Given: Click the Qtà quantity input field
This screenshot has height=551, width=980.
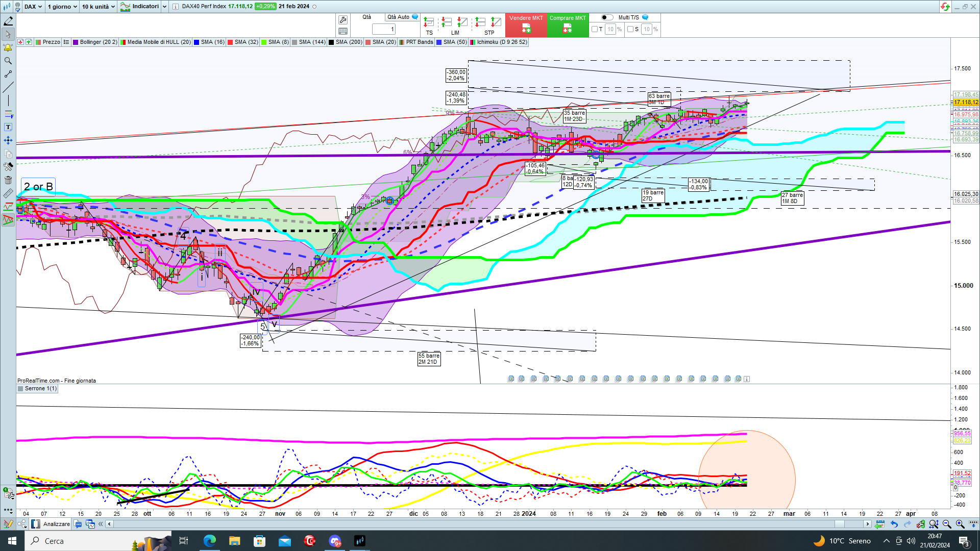Looking at the screenshot, I should (x=384, y=29).
